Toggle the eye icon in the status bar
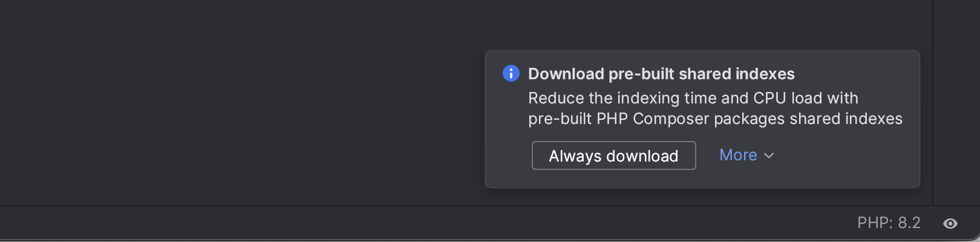This screenshot has height=242, width=980. coord(950,223)
